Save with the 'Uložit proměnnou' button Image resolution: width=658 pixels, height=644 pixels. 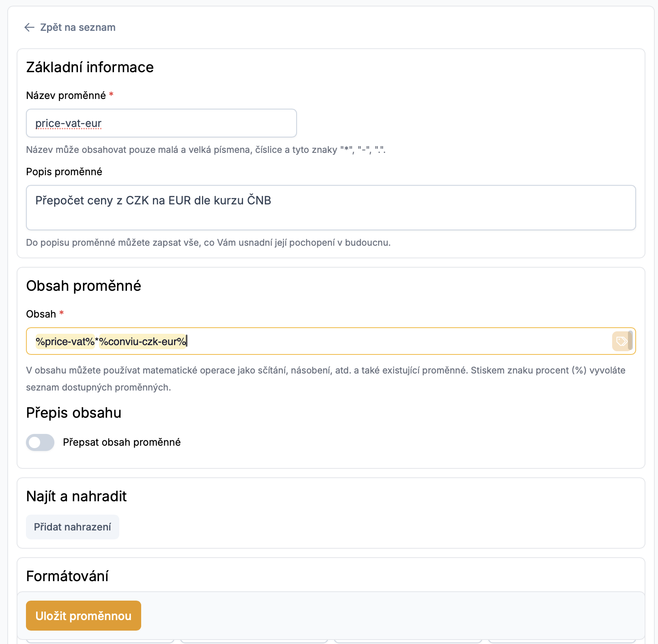[84, 616]
